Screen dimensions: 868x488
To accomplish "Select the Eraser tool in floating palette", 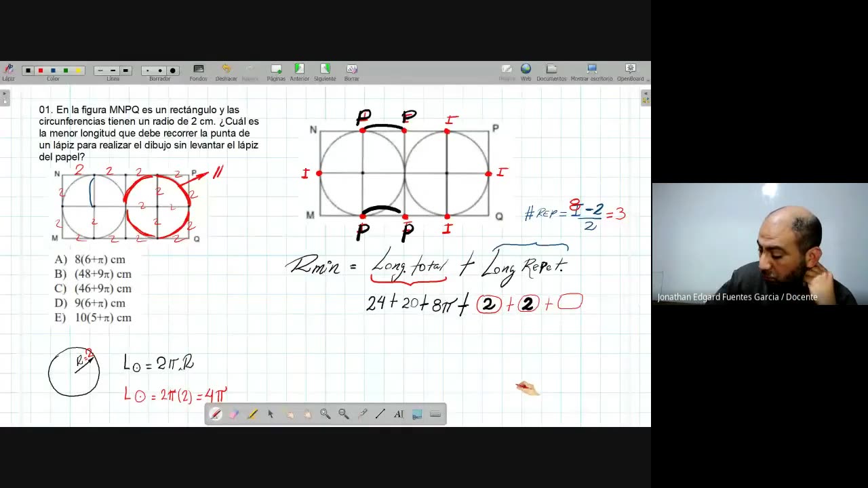I will tap(234, 414).
